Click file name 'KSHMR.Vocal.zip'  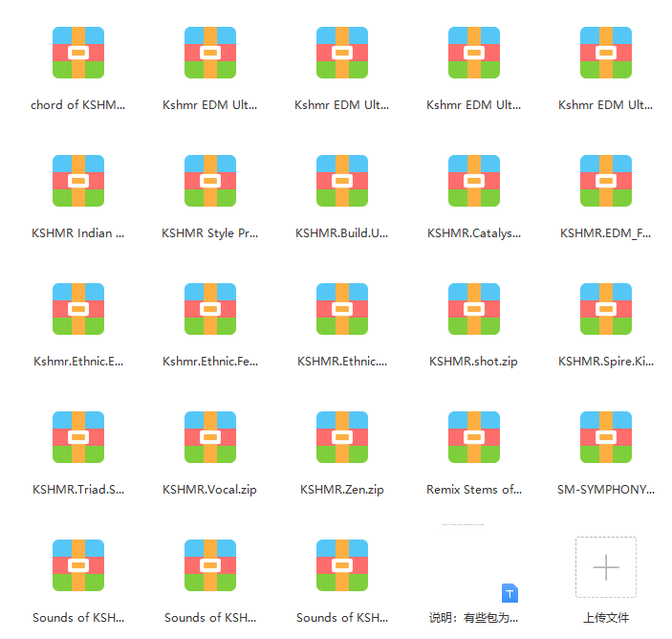point(209,490)
